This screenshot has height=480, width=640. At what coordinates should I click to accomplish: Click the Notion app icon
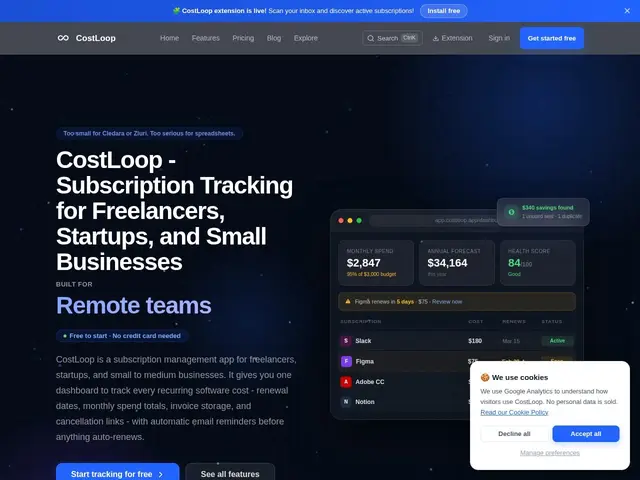[346, 402]
